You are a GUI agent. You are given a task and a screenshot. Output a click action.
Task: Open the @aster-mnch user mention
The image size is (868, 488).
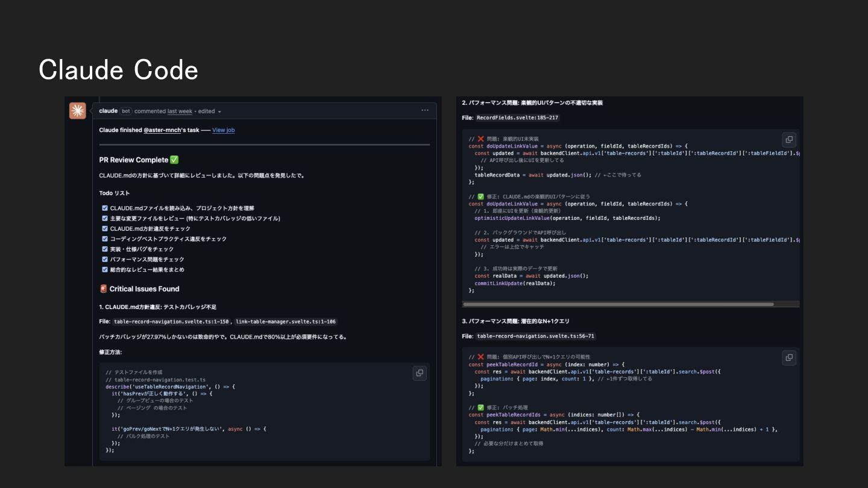(162, 130)
